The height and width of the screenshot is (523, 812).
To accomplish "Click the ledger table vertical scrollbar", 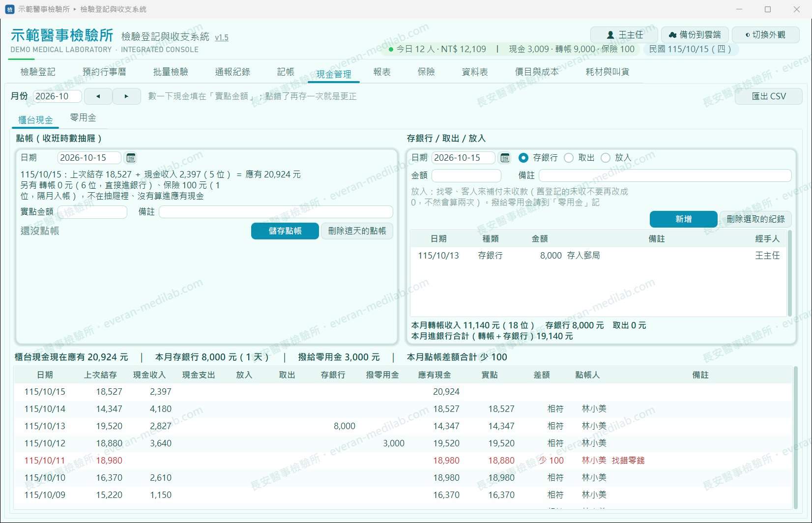I will tap(795, 437).
